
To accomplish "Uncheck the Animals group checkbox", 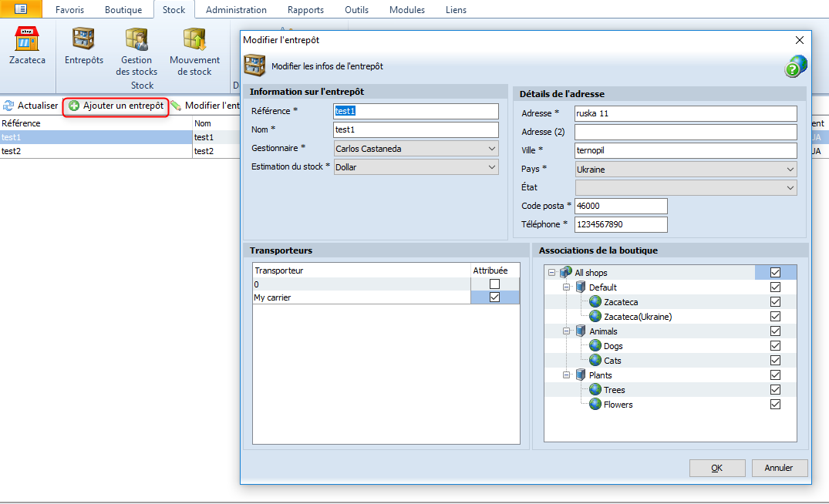I will point(775,331).
